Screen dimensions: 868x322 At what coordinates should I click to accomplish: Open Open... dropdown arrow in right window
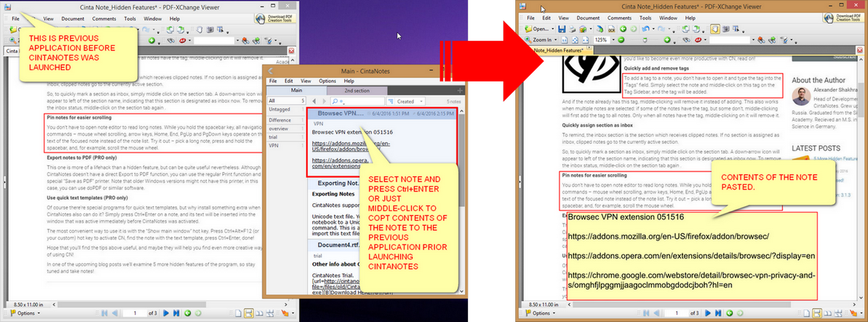(553, 29)
